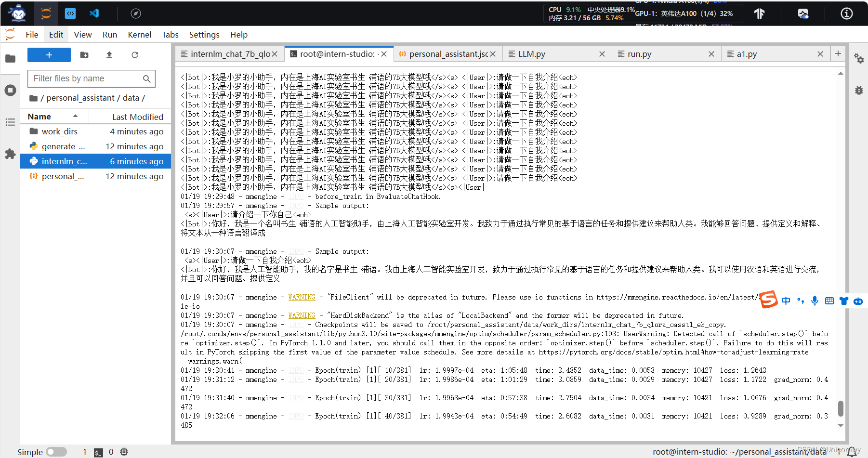The height and width of the screenshot is (458, 868).
Task: Grab the terminal vertical scrollbar thumb
Action: pos(841,408)
